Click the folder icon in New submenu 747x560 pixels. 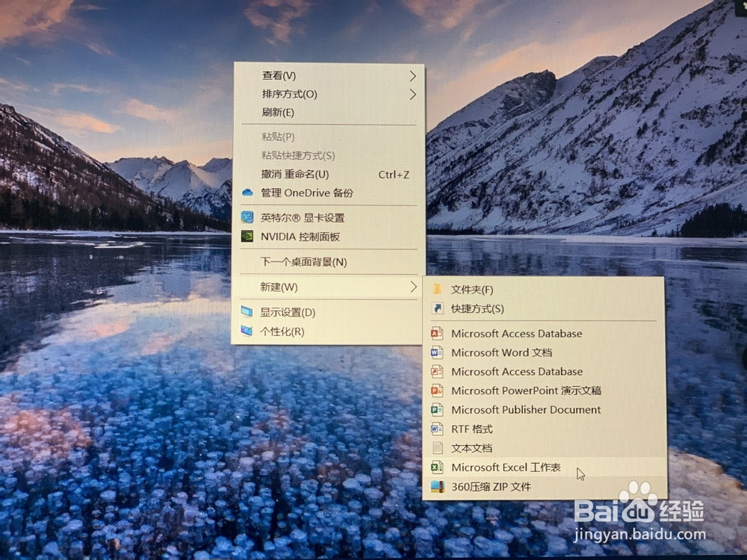(x=437, y=289)
